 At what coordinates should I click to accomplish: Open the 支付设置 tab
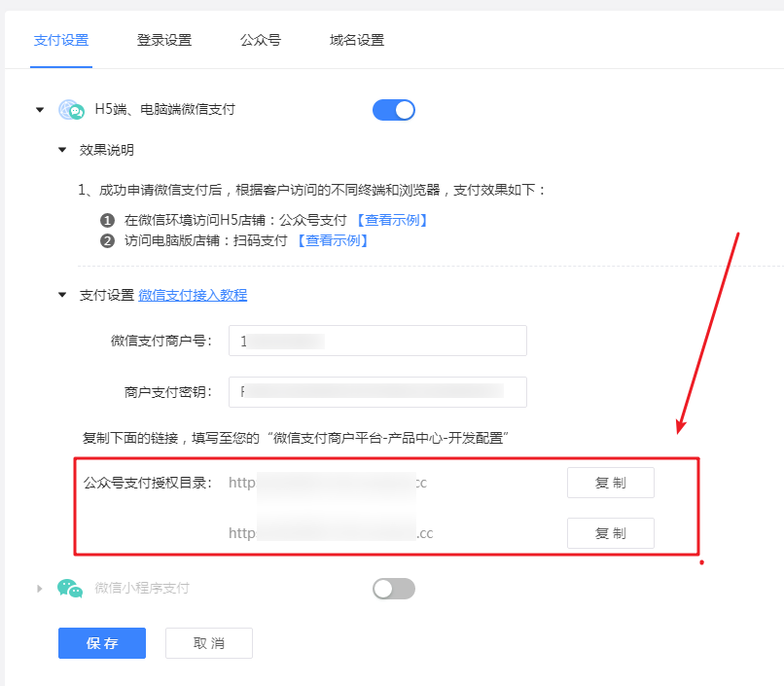click(x=61, y=40)
